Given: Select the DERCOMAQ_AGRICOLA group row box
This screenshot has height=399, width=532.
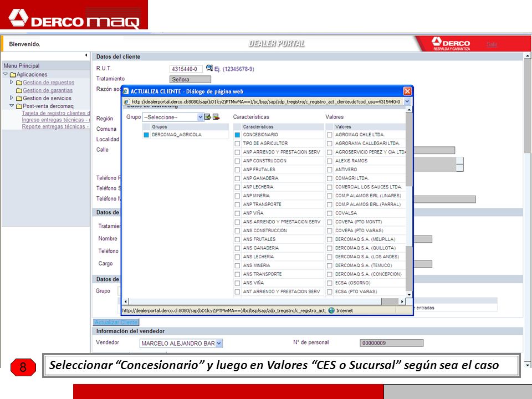Looking at the screenshot, I should (x=146, y=135).
